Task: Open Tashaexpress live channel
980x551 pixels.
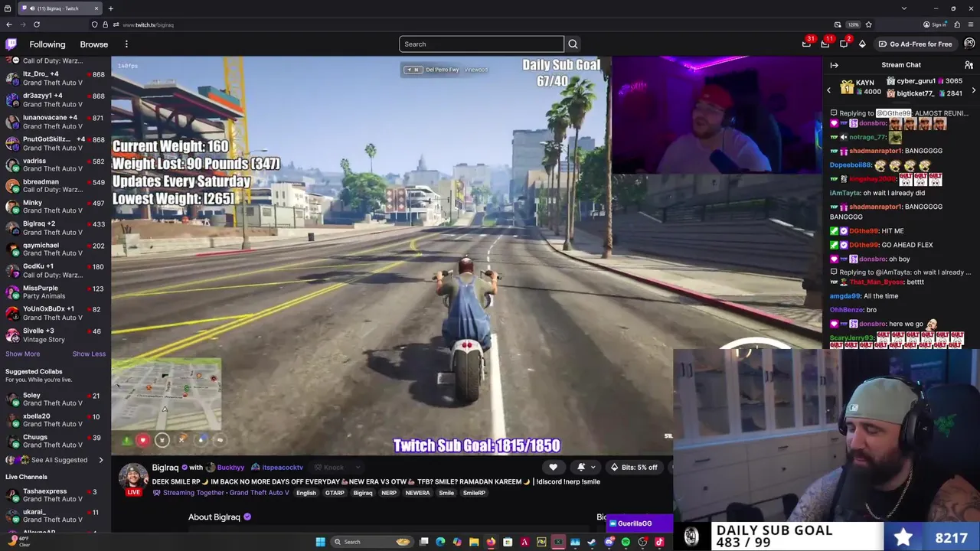Action: pyautogui.click(x=55, y=494)
